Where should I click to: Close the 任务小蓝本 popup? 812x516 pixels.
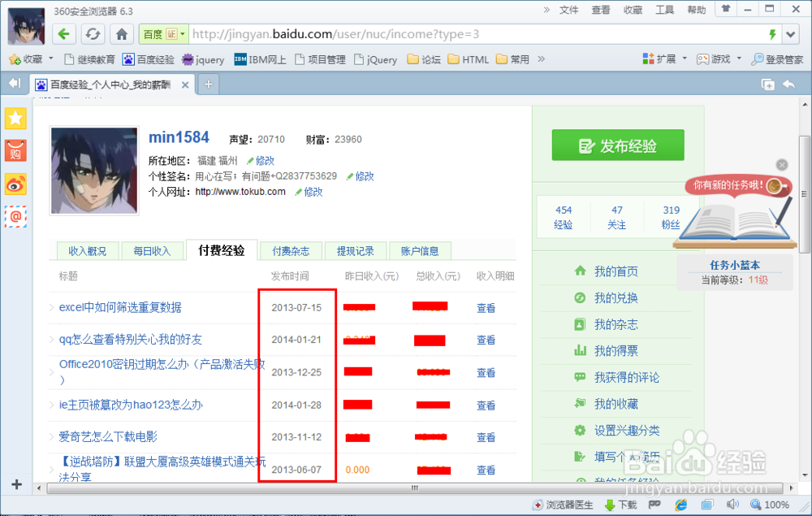(x=782, y=165)
